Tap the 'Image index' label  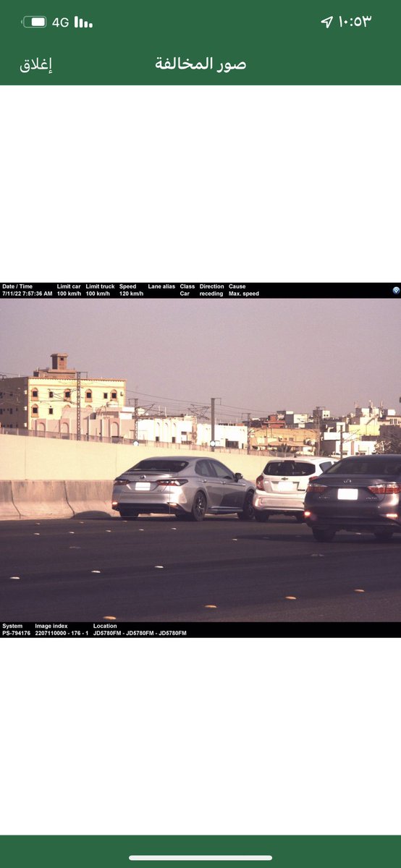51,626
